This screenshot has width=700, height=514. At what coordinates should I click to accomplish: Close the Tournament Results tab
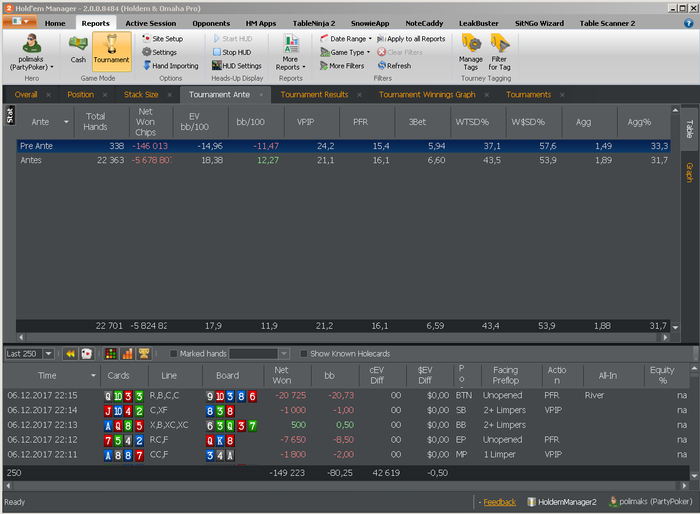click(359, 95)
